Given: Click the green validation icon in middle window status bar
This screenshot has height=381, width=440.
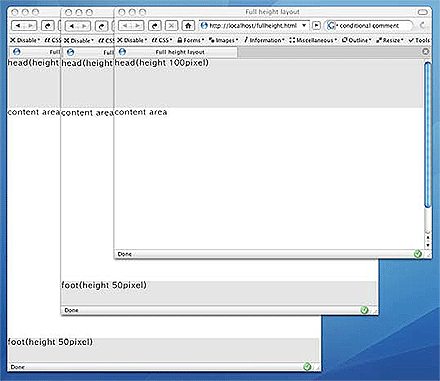Looking at the screenshot, I should coord(364,310).
